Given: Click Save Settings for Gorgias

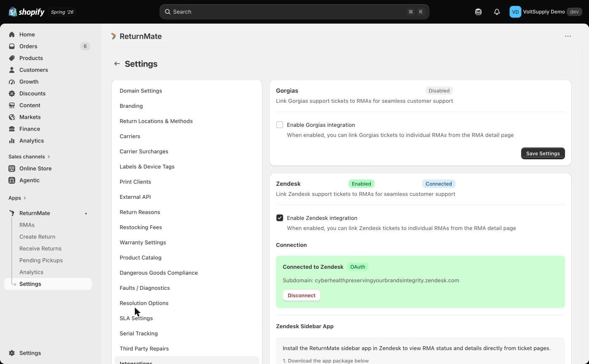Looking at the screenshot, I should 543,153.
